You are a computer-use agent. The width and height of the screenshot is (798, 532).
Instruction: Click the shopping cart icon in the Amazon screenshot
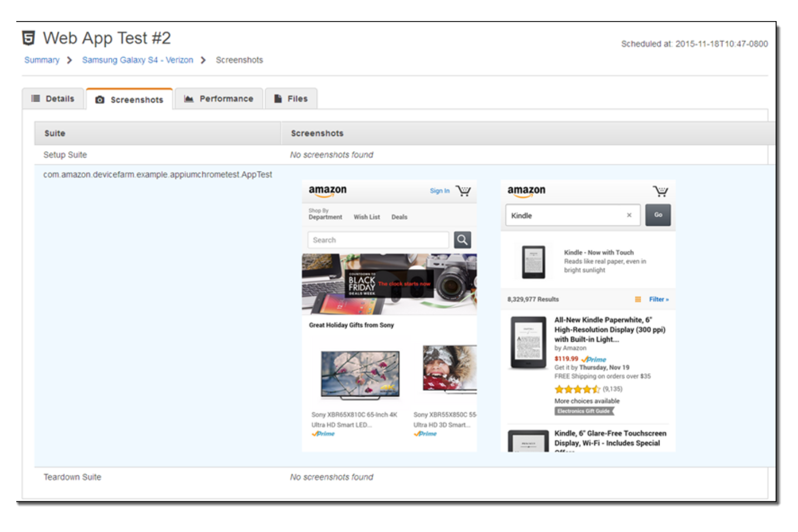[464, 190]
